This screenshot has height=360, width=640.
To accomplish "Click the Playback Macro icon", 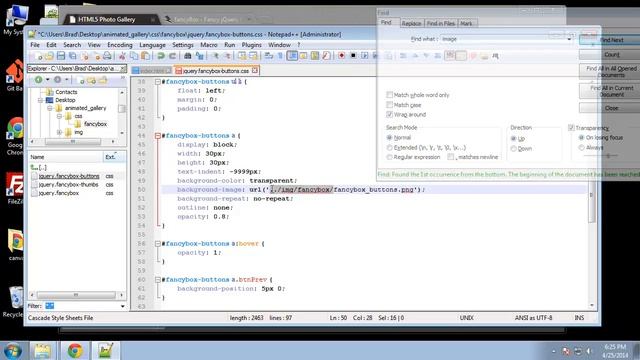I will 364,56.
